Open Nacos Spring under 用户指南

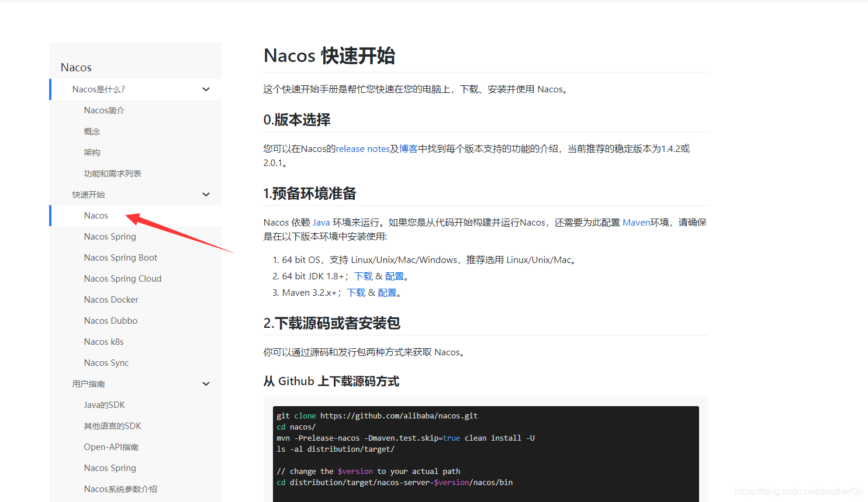point(110,468)
